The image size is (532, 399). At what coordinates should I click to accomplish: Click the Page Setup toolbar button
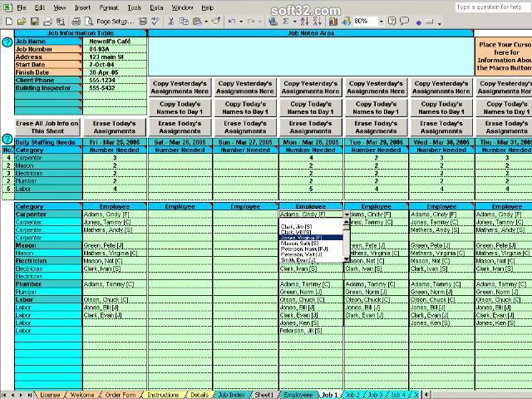[x=115, y=22]
